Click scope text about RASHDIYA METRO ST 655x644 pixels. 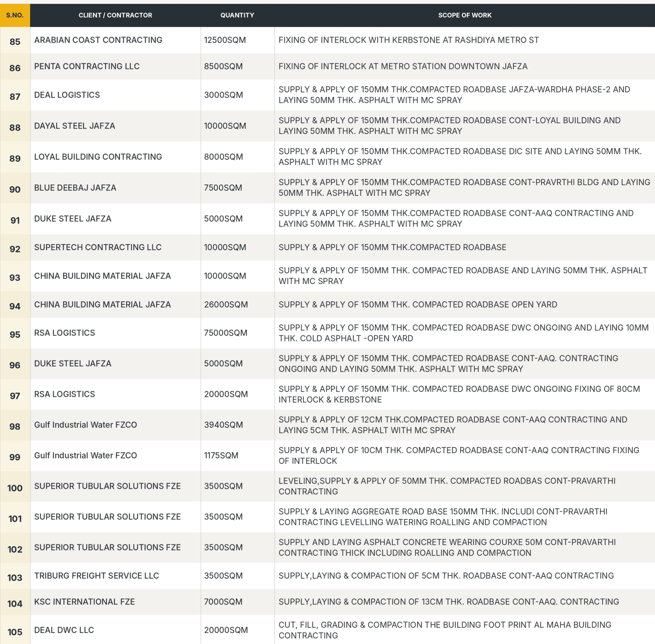pyautogui.click(x=409, y=40)
